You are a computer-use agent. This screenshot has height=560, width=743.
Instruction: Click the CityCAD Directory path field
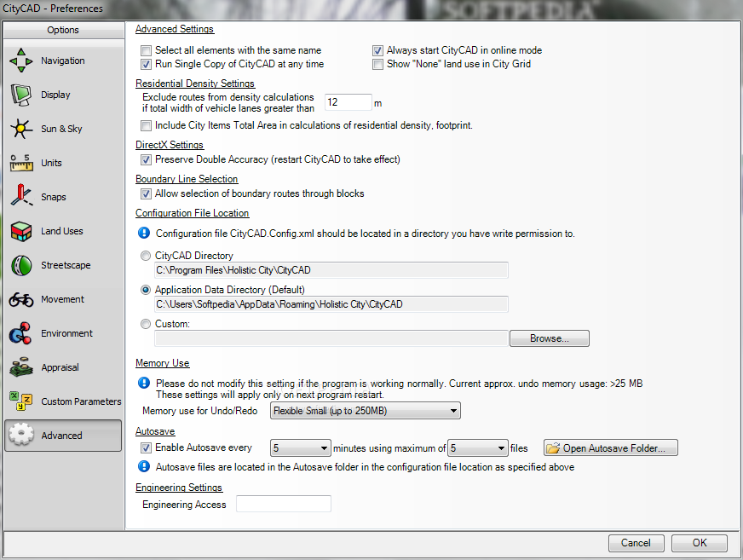[331, 270]
